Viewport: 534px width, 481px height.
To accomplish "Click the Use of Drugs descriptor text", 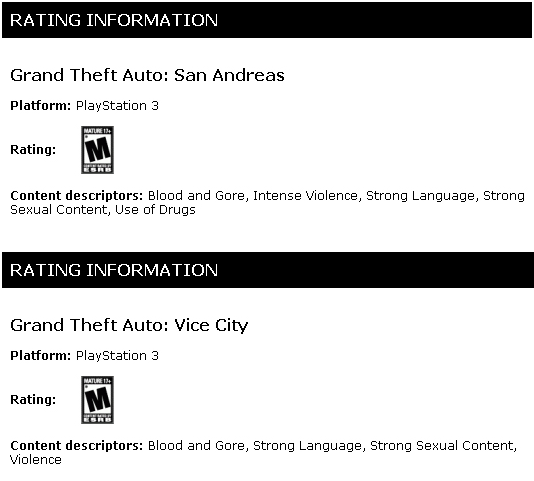I will (x=155, y=210).
